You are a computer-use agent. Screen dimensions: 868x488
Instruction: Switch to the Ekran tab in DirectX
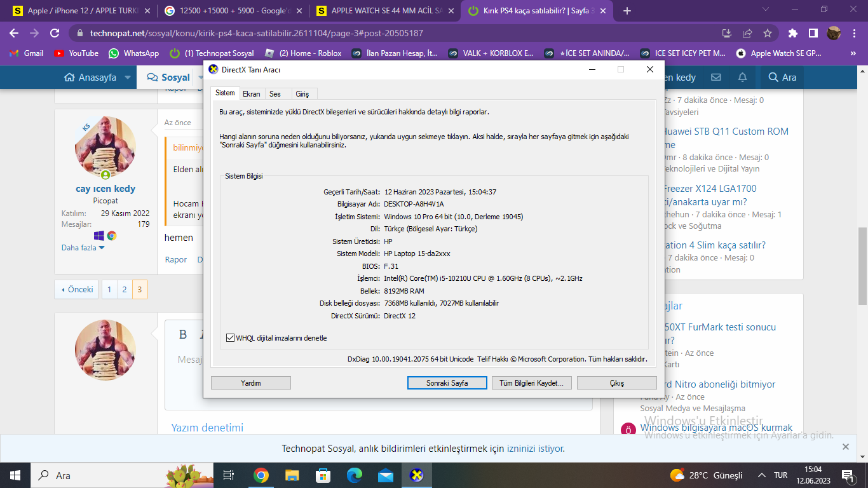click(x=252, y=94)
